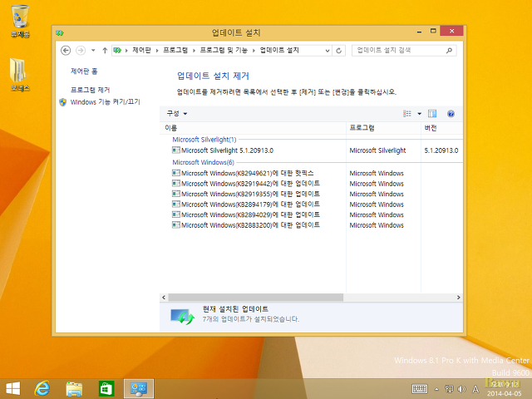This screenshot has height=399, width=532.
Task: Click the address bar control panel icon
Action: [x=117, y=51]
